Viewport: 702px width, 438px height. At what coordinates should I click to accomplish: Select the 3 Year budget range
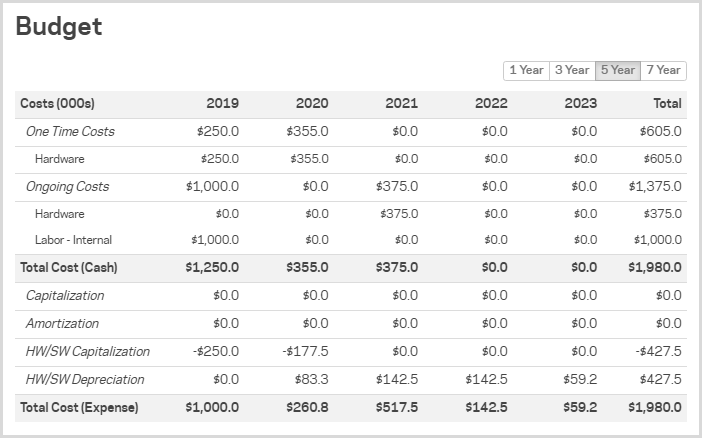click(572, 70)
